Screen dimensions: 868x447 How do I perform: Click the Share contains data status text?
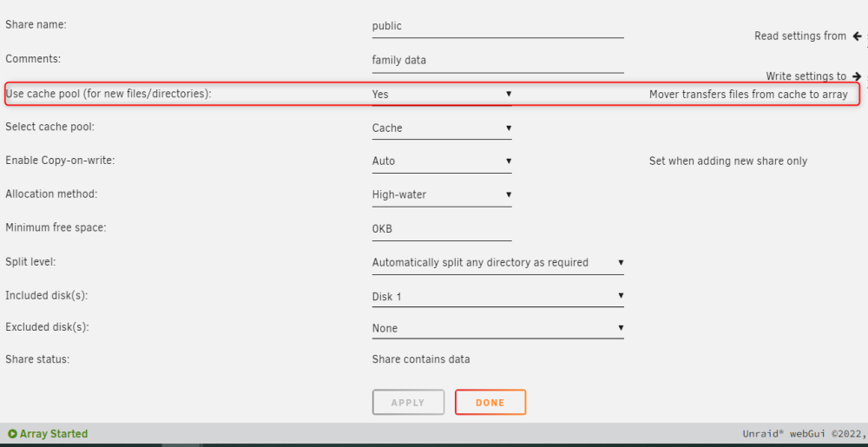(x=421, y=359)
